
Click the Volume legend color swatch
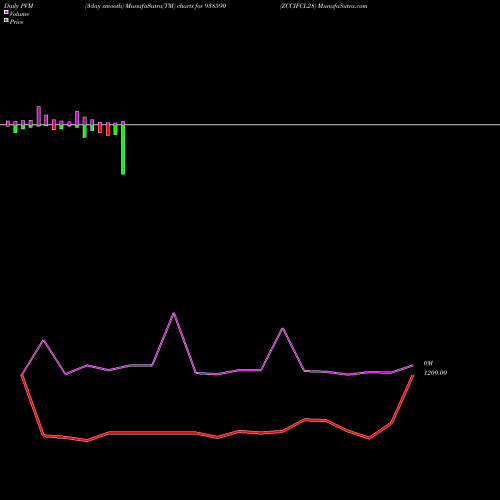click(x=6, y=12)
